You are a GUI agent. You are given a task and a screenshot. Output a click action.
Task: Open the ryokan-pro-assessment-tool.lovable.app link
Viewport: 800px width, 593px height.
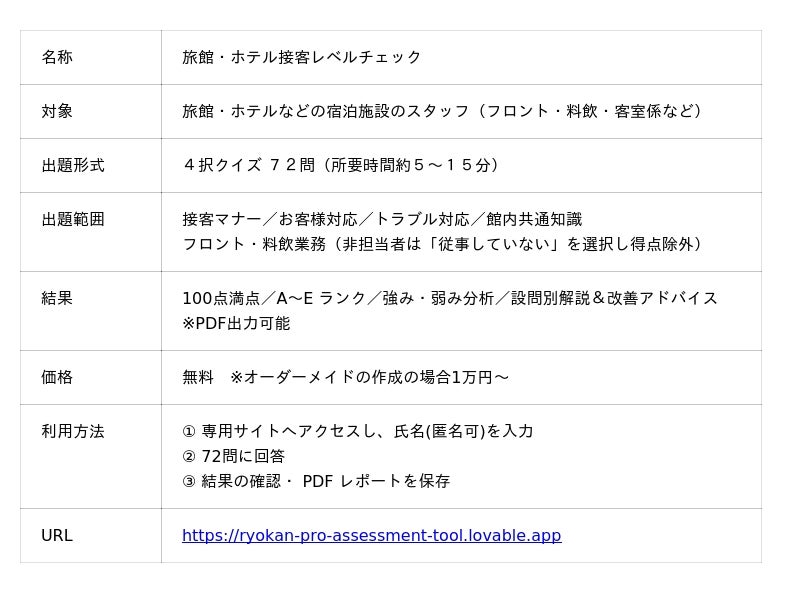point(371,536)
